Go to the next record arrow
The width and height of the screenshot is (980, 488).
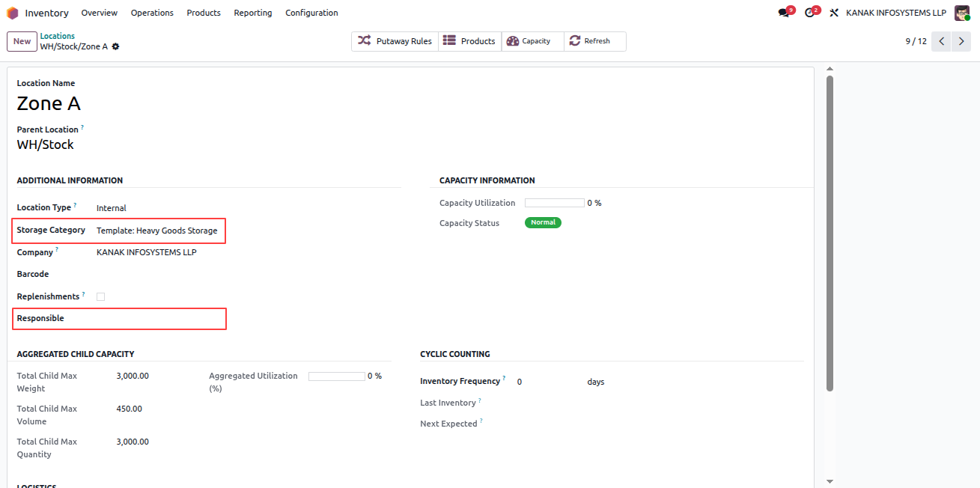tap(961, 41)
